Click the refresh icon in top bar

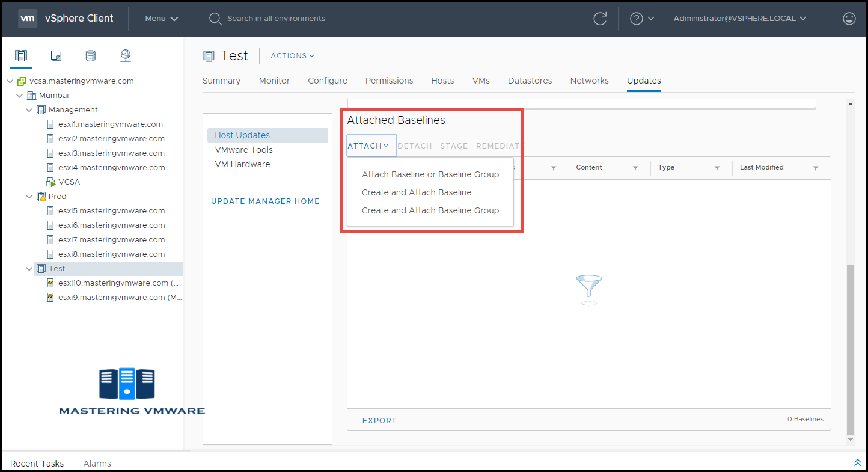(x=600, y=19)
